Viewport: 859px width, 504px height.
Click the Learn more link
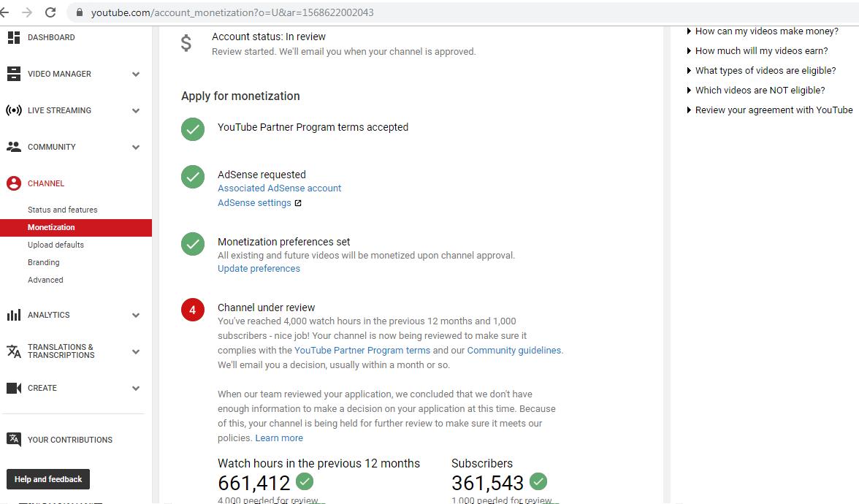(279, 438)
